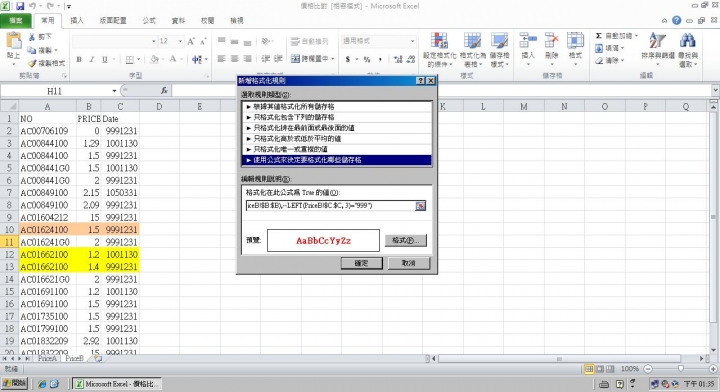Toggle Bold formatting

click(79, 59)
